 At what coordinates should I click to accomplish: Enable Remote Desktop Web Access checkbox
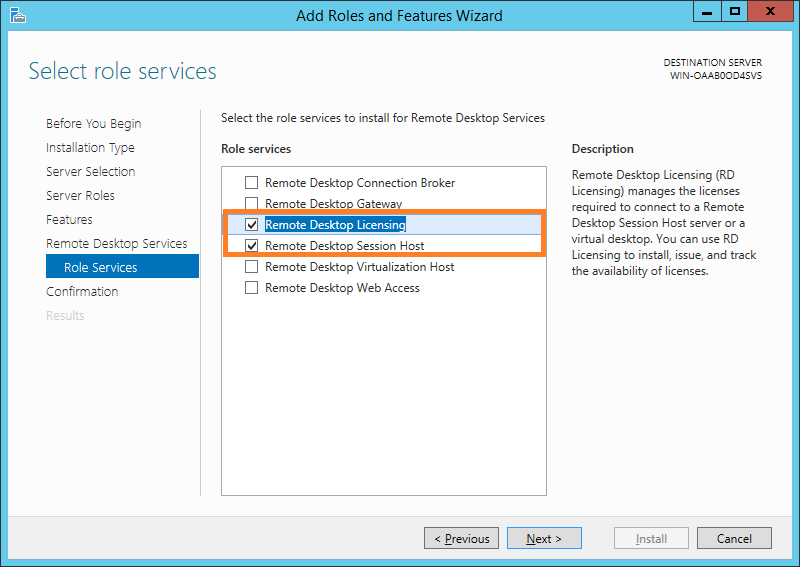(252, 288)
